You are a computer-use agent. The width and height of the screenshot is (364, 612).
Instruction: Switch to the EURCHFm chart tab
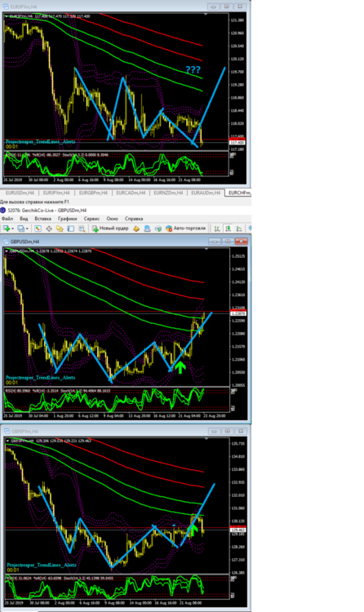(x=238, y=193)
